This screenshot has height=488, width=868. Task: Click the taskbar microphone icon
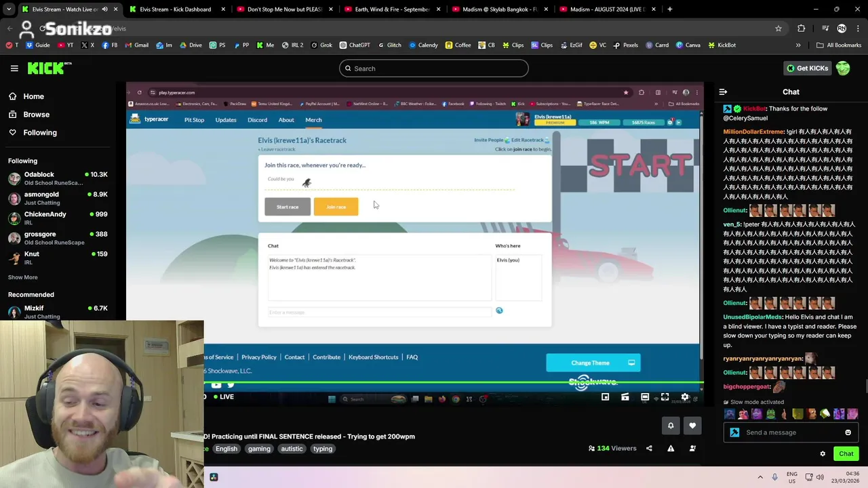coord(775,477)
